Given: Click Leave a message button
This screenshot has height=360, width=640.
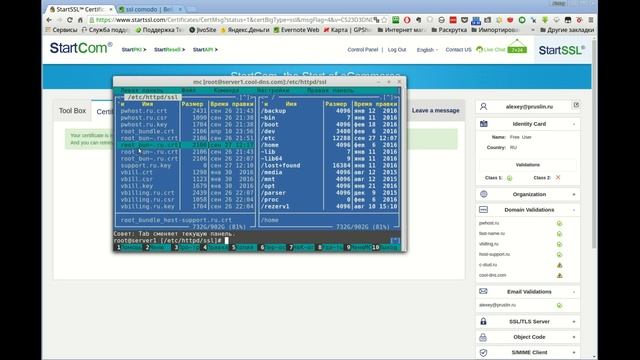Looking at the screenshot, I should point(436,111).
